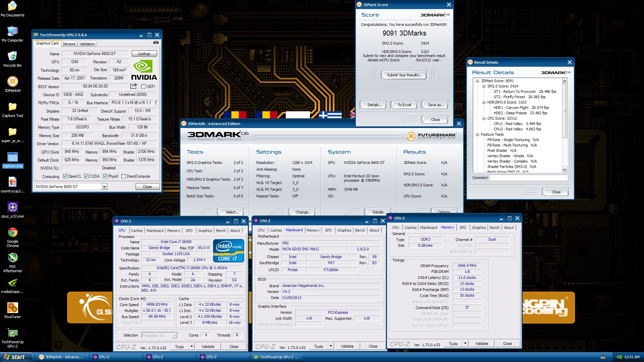The image size is (644, 362).
Task: Collapse the Feature Tests tree node
Action: tap(477, 134)
